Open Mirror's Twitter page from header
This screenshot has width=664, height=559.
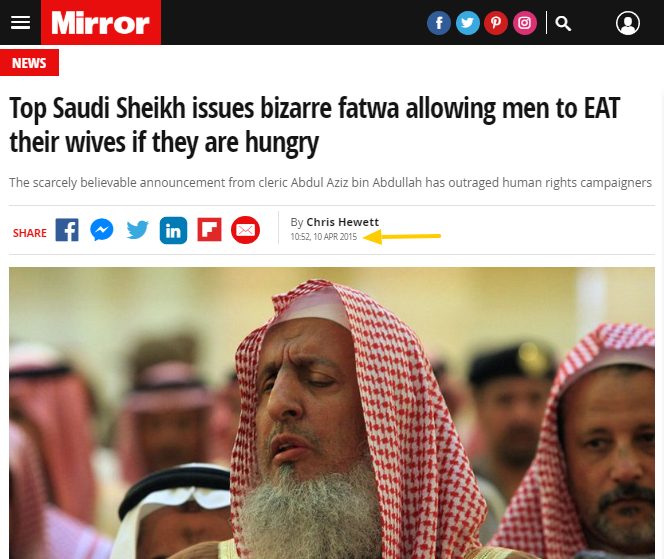(x=468, y=23)
